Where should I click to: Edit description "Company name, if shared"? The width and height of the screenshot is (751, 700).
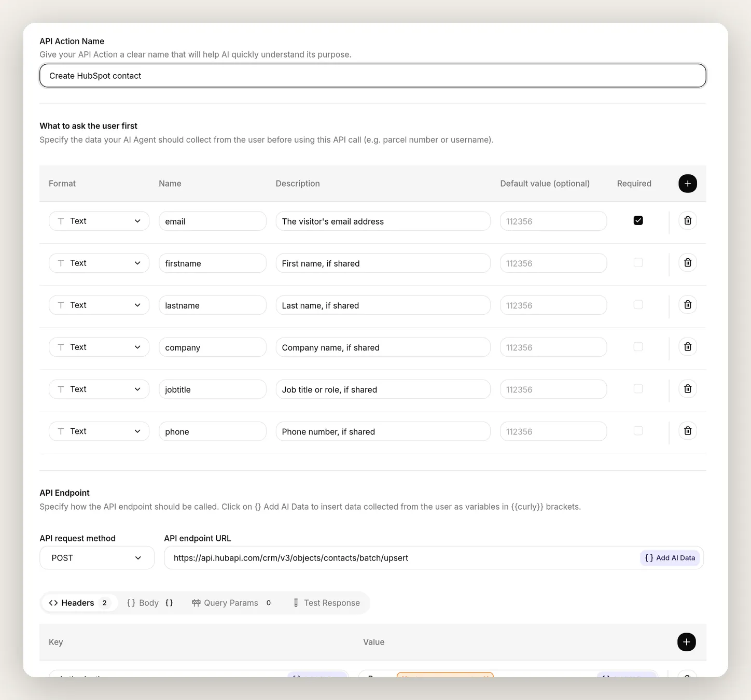click(383, 347)
